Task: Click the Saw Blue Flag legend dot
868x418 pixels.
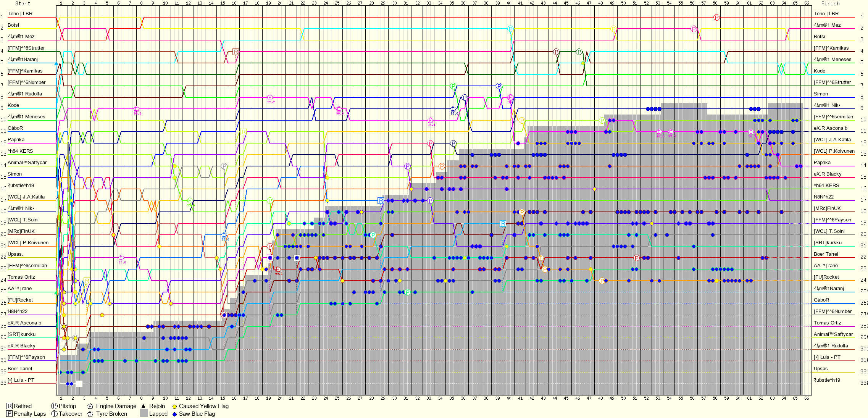Action: point(174,414)
